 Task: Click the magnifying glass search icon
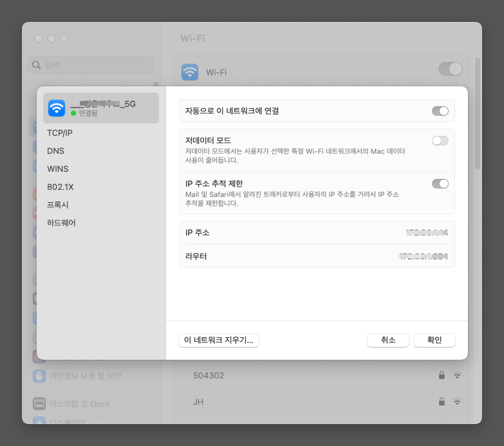tap(36, 65)
